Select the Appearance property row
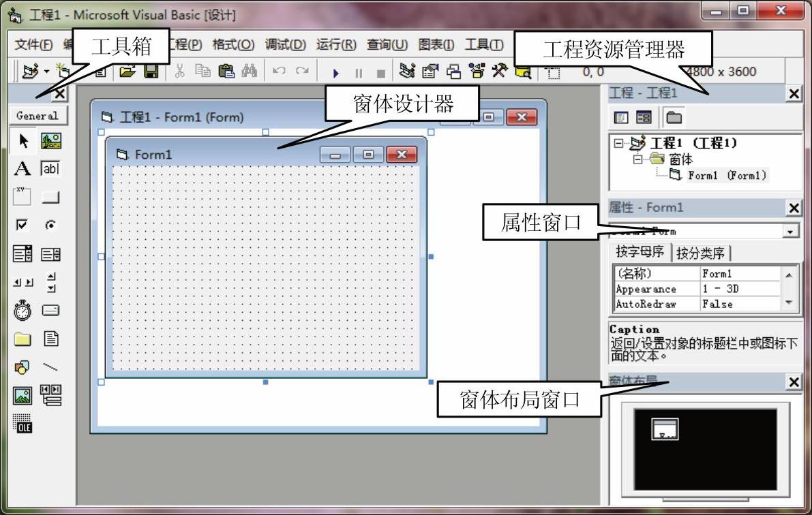812x515 pixels. (697, 288)
